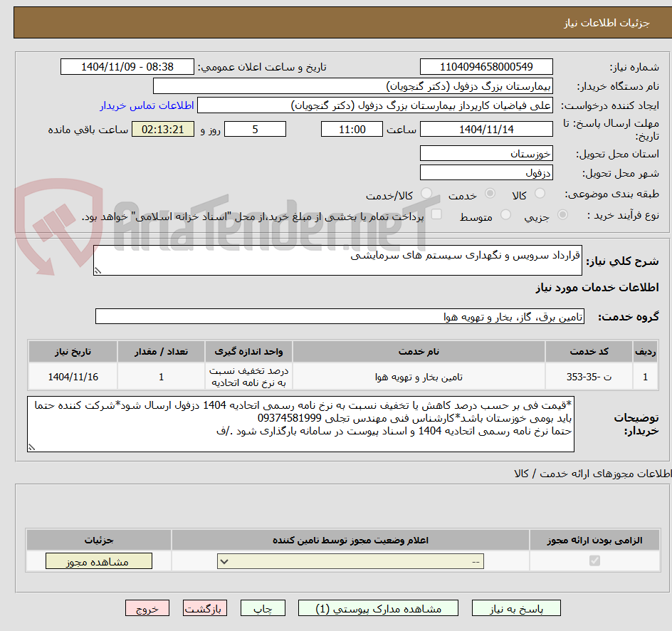This screenshot has height=631, width=672.
Task: Click the buyer name field بیمارستان بزرگ دزفول
Action: click(x=352, y=86)
